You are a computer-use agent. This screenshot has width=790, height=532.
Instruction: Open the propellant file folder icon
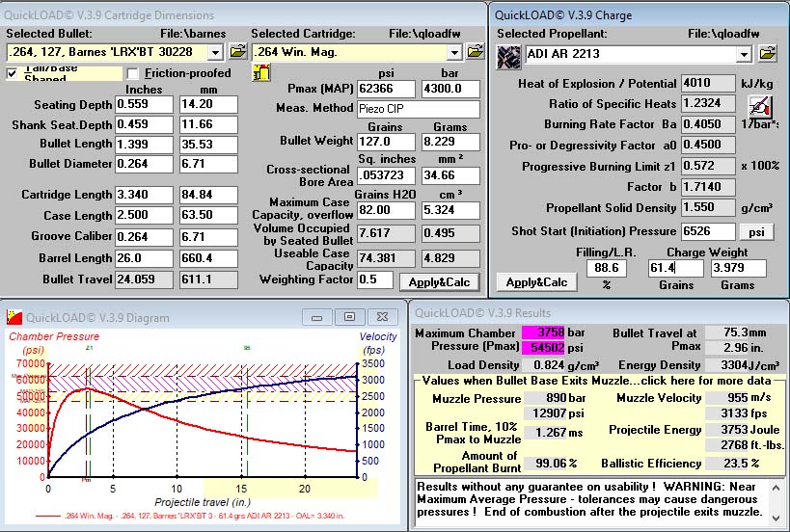tap(767, 53)
